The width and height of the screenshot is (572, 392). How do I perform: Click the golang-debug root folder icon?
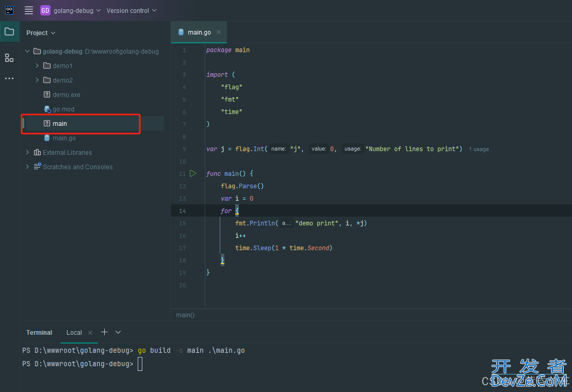[x=37, y=51]
